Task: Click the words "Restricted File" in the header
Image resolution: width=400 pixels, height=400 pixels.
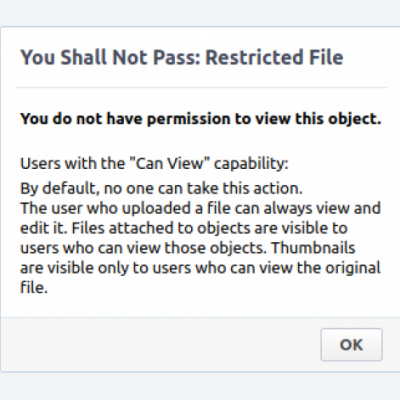Action: coord(274,57)
